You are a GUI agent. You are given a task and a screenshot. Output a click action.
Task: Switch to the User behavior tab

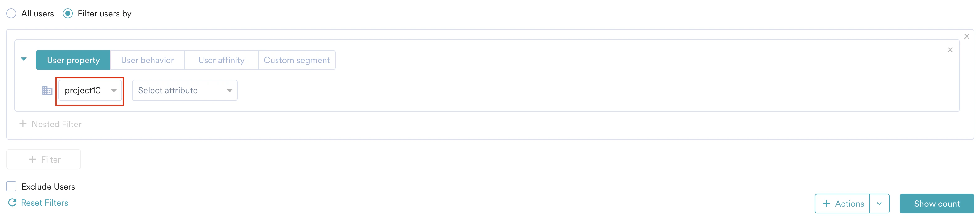(x=147, y=60)
